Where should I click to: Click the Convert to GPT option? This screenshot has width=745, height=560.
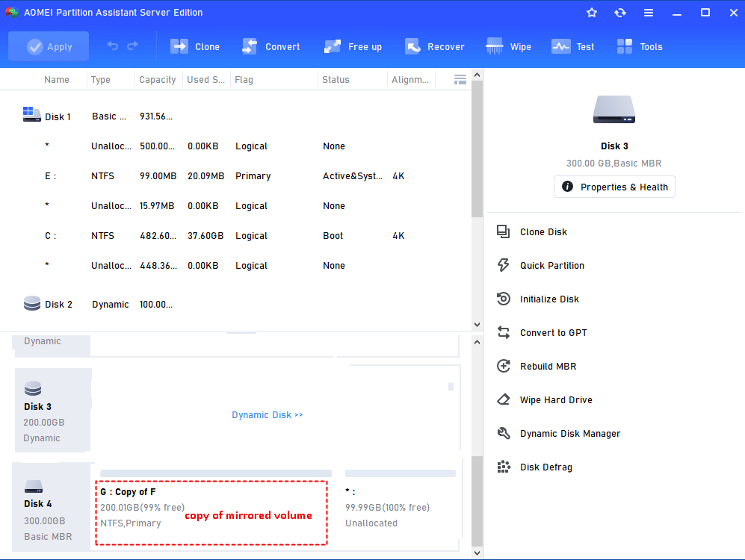coord(542,333)
